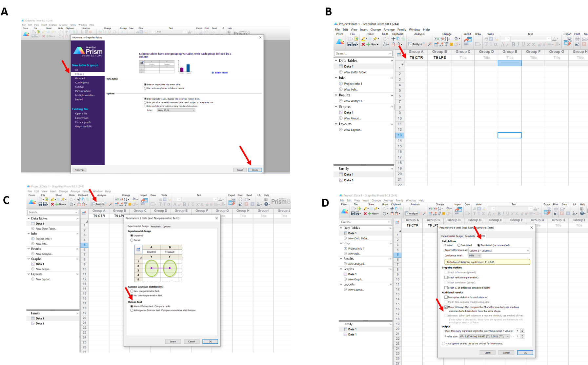The image size is (588, 365).
Task: Switch to Experimental Design tab in panel D dialog
Action: pos(452,236)
